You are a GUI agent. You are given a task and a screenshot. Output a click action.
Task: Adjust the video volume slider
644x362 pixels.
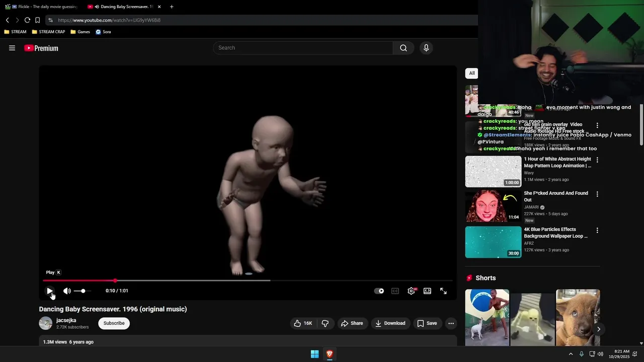(x=83, y=291)
